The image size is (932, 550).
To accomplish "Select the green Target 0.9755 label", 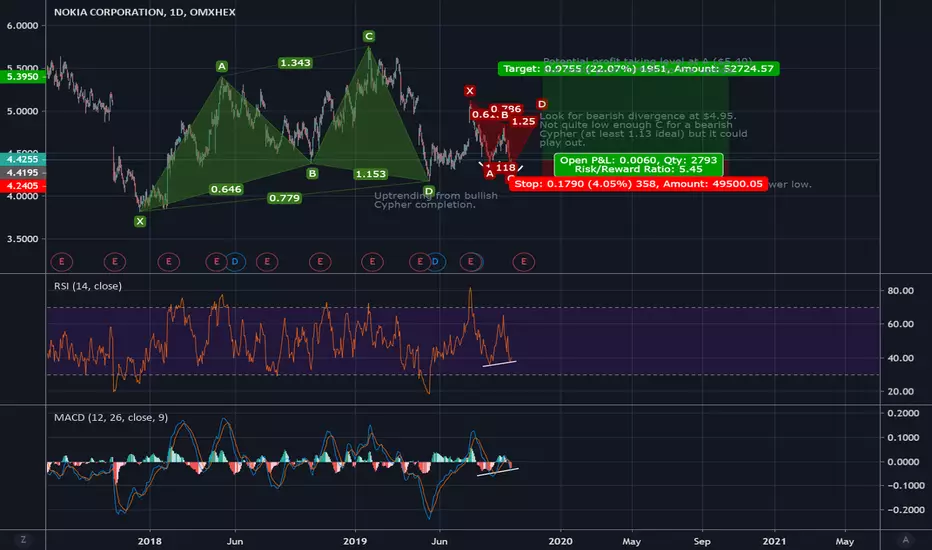I will coord(638,69).
